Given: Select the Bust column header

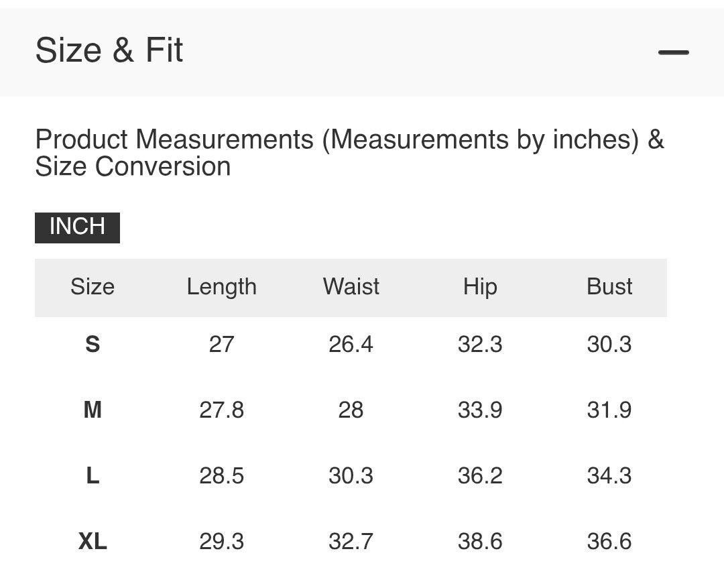Looking at the screenshot, I should click(x=609, y=287).
